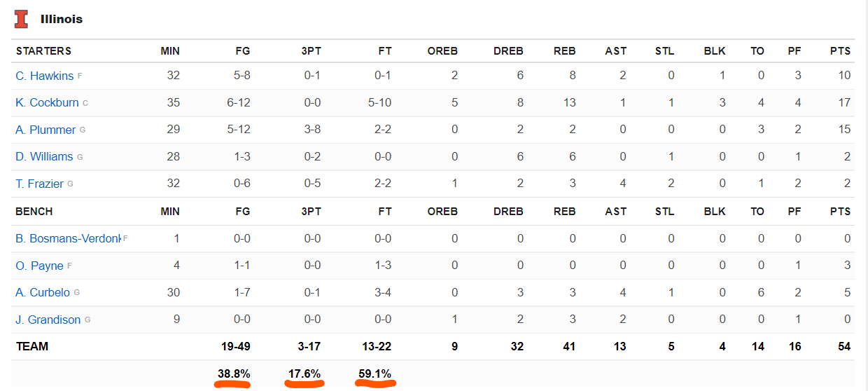Open A. Curbelo player profile

point(43,292)
